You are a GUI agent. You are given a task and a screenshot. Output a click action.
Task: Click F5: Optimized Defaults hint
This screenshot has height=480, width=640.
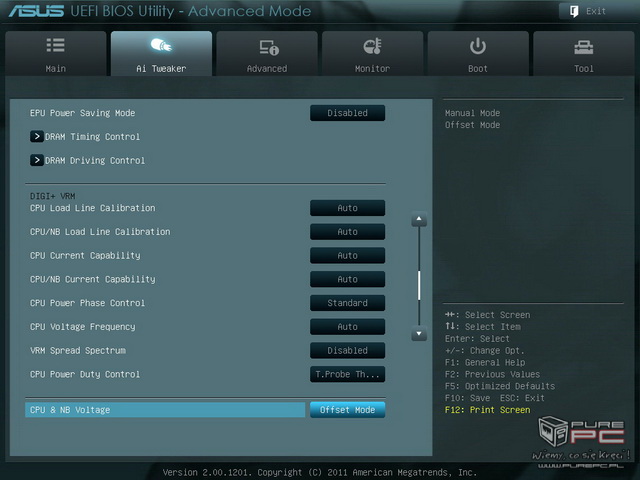point(500,386)
